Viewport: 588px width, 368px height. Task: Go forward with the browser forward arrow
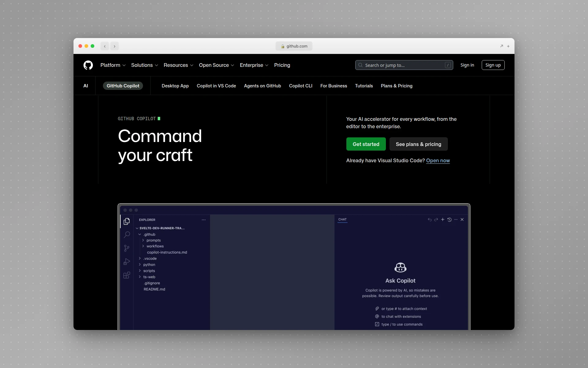115,46
